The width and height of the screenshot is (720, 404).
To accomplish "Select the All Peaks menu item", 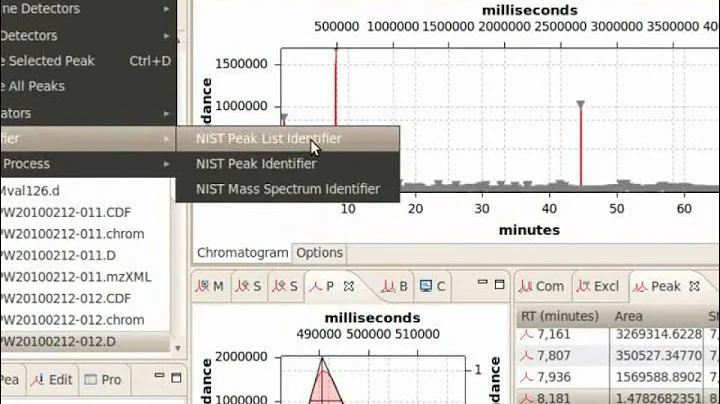I will tap(87, 86).
